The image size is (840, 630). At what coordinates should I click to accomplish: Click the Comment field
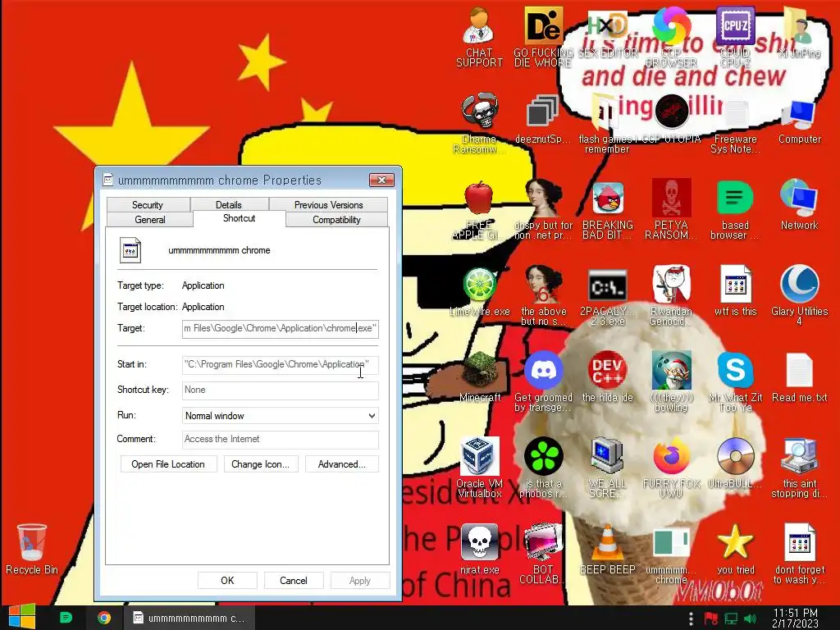tap(281, 440)
